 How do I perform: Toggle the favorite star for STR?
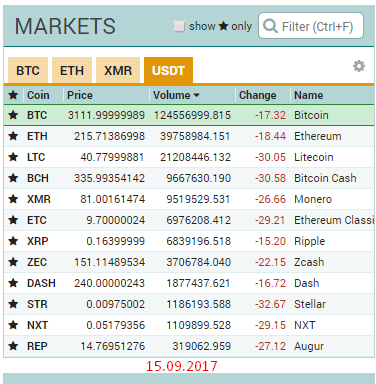[x=13, y=304]
